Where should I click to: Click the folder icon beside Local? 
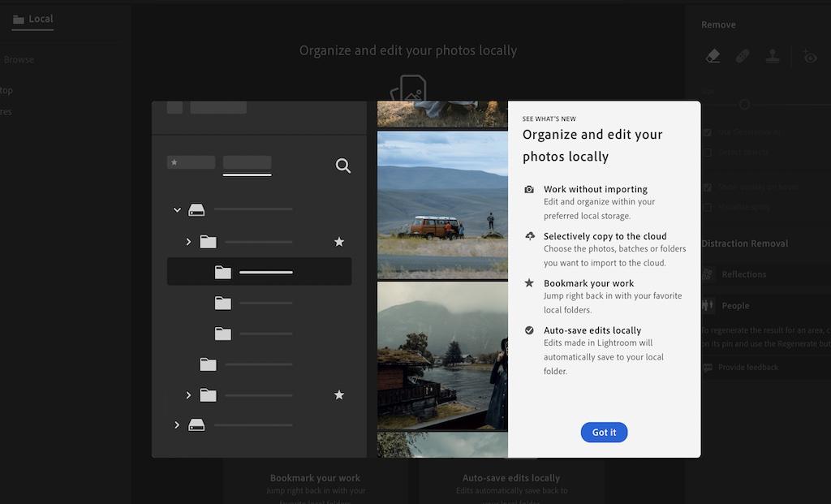[19, 19]
